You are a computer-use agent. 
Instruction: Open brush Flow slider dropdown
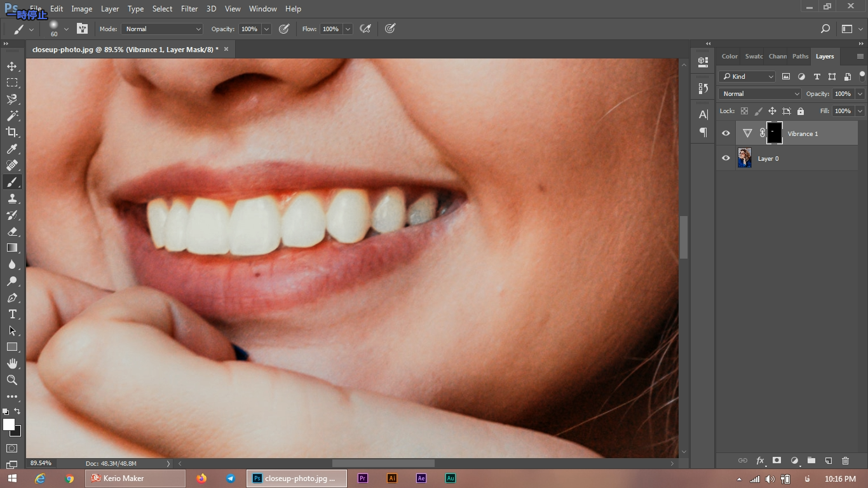pos(348,29)
